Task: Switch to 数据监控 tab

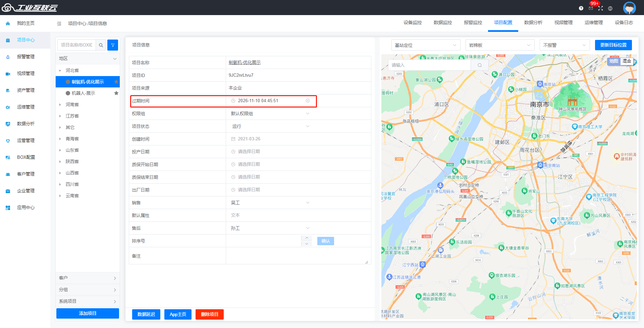Action: [443, 22]
